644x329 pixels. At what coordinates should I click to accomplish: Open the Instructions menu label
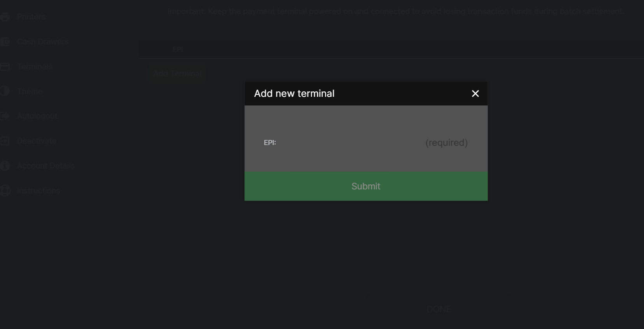pyautogui.click(x=38, y=191)
